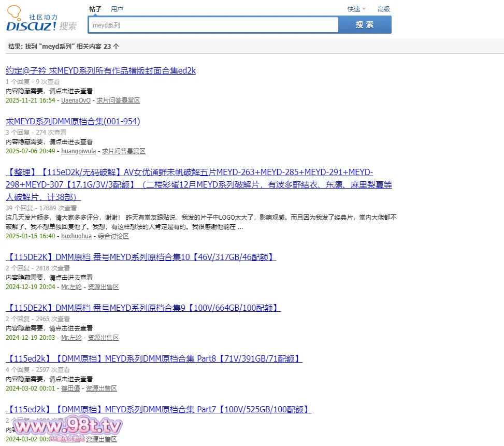View author huangpiwula's profile

(x=78, y=151)
